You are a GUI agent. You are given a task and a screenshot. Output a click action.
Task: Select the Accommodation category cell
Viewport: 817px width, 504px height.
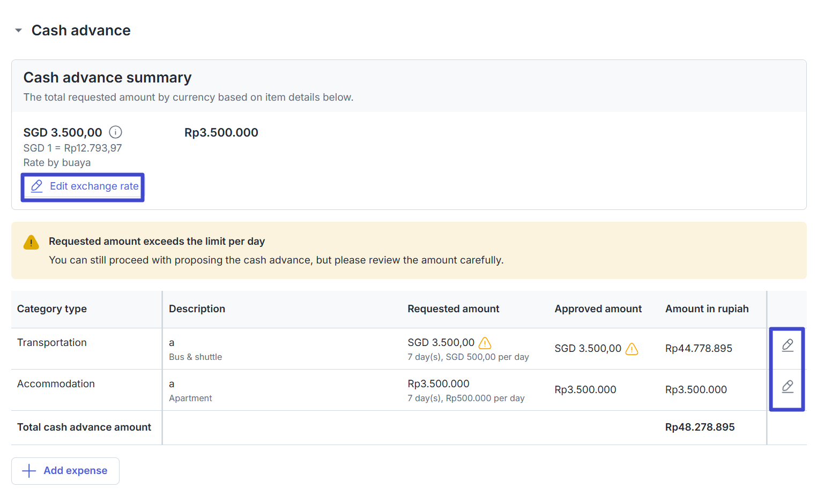pos(56,384)
